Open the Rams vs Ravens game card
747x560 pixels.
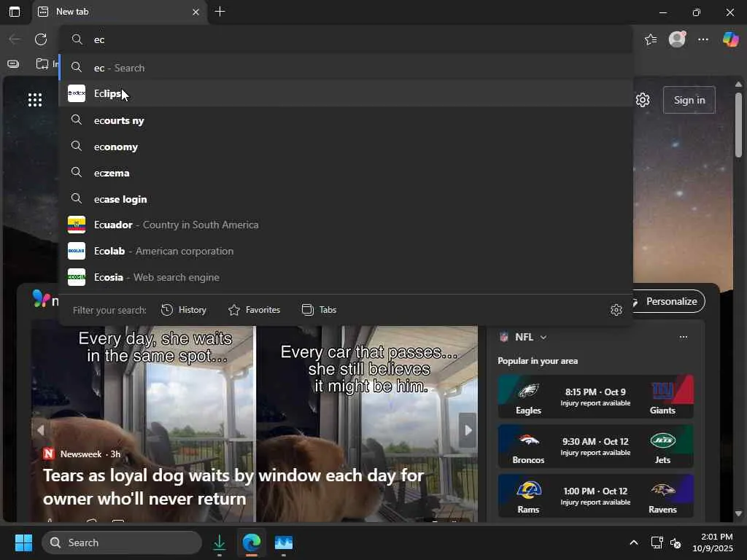click(x=595, y=496)
